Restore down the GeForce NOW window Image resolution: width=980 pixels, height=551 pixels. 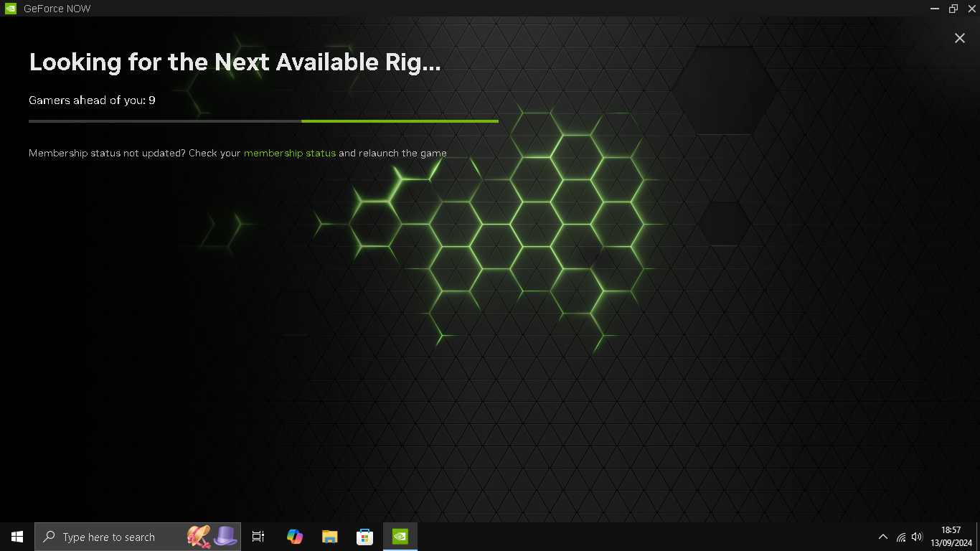pyautogui.click(x=953, y=9)
